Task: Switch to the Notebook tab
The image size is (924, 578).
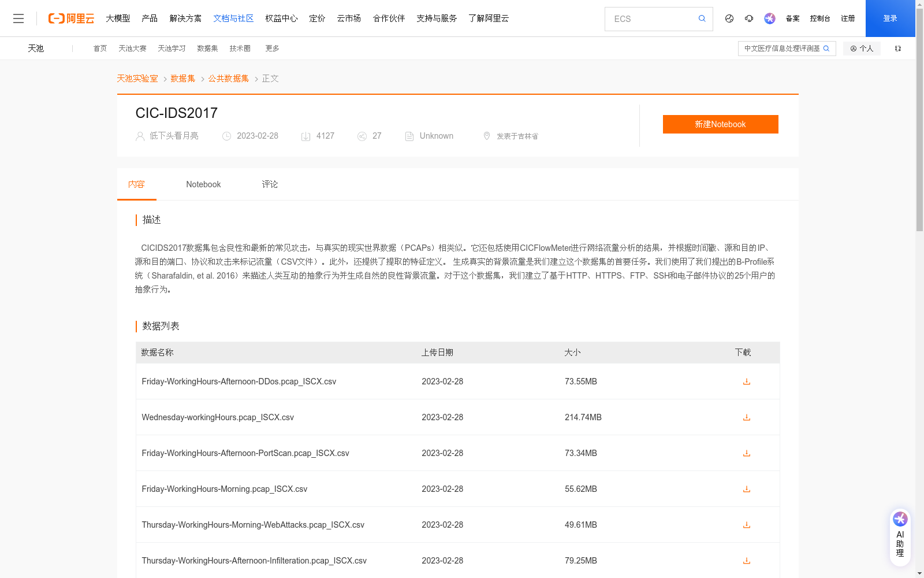Action: [x=203, y=184]
